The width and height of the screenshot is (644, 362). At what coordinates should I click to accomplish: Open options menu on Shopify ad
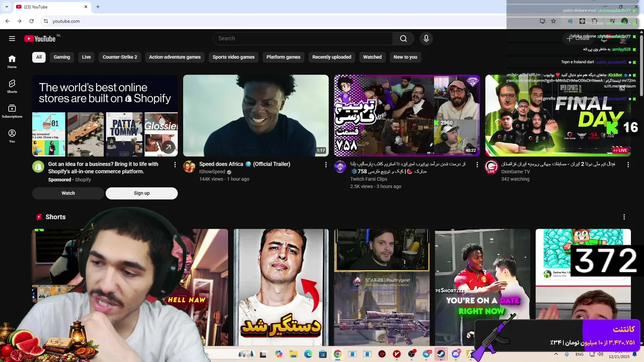175,164
